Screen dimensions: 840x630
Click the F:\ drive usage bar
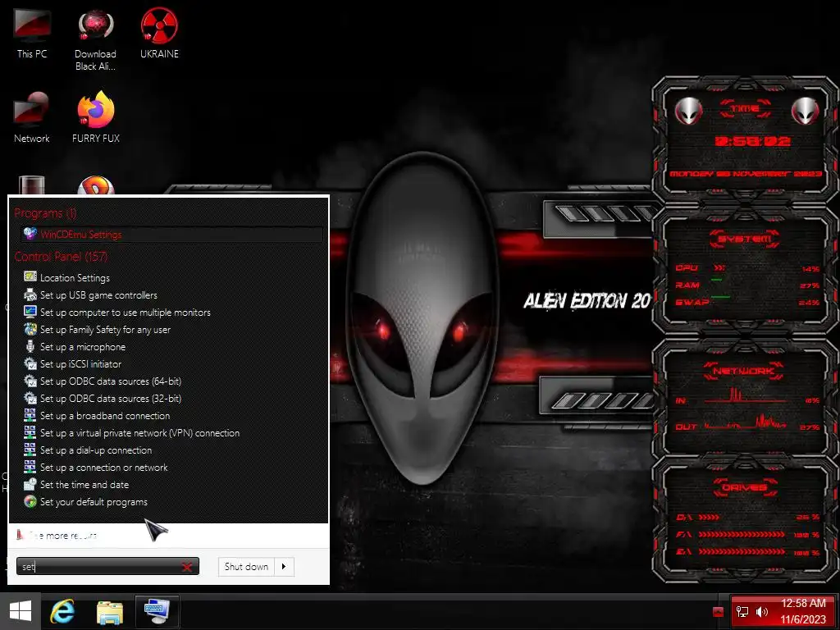click(742, 535)
